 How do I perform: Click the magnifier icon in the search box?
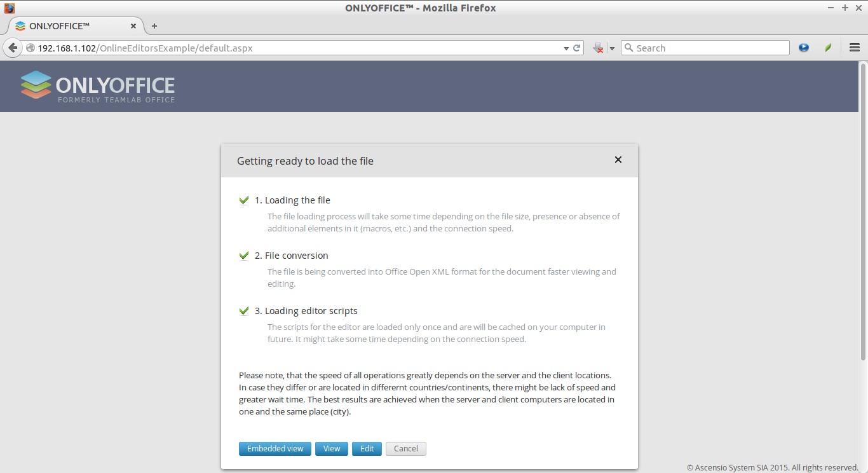tap(628, 48)
